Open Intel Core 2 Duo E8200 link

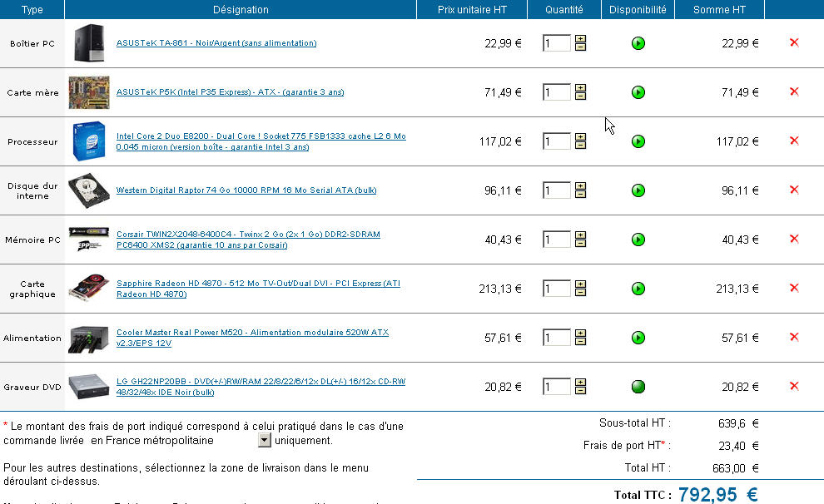261,141
